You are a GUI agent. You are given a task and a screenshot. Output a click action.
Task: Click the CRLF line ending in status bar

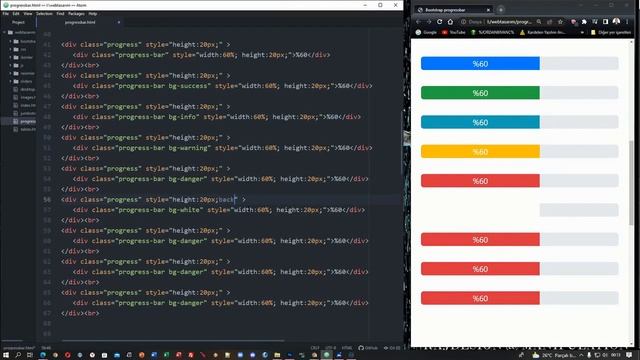[x=315, y=348]
